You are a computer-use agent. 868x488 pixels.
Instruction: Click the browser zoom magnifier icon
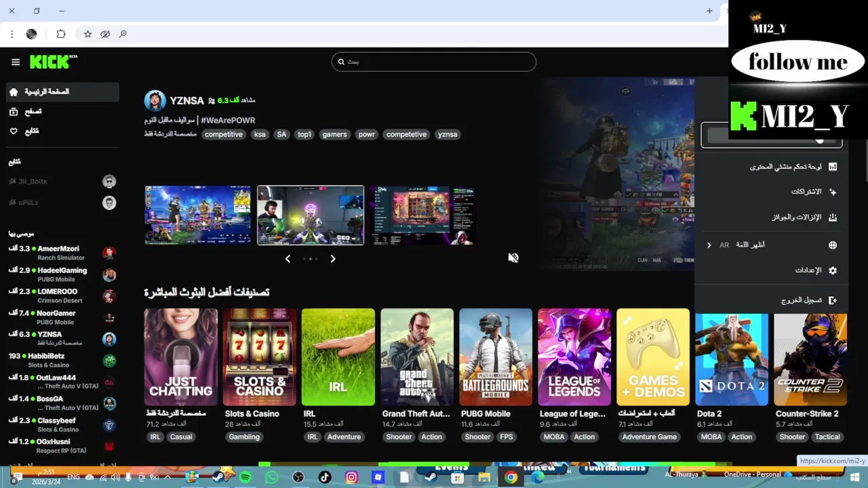[123, 34]
